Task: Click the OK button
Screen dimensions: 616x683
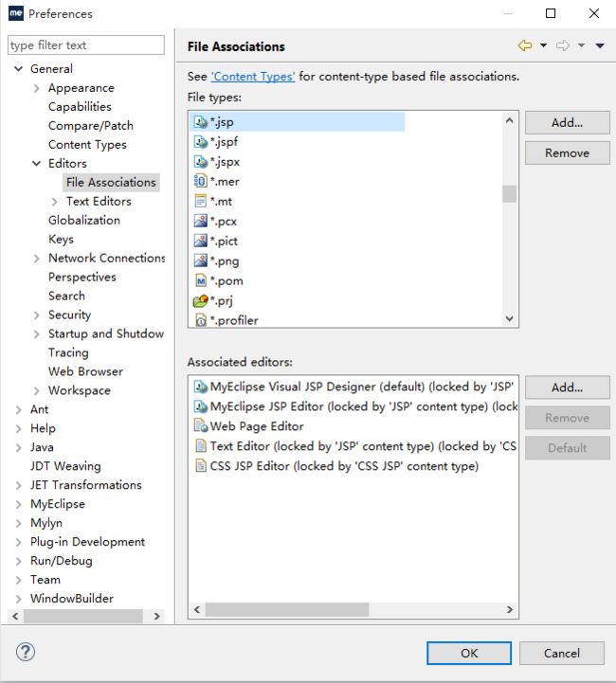Action: pos(469,653)
